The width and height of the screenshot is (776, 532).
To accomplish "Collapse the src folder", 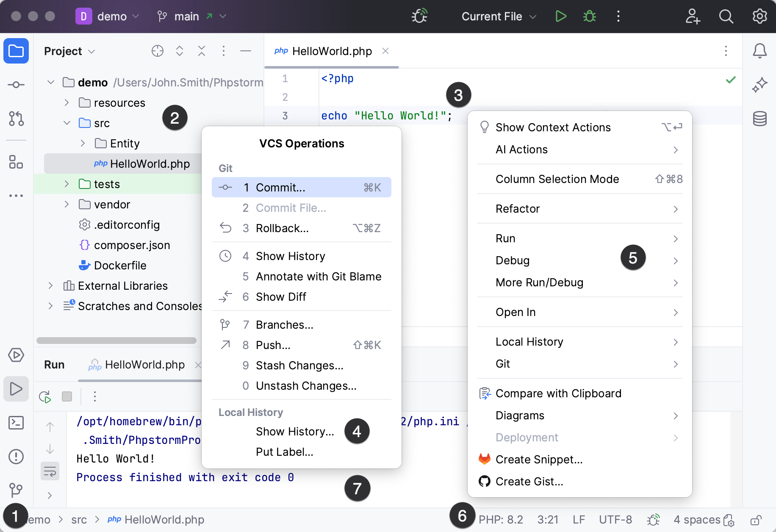I will coord(67,123).
